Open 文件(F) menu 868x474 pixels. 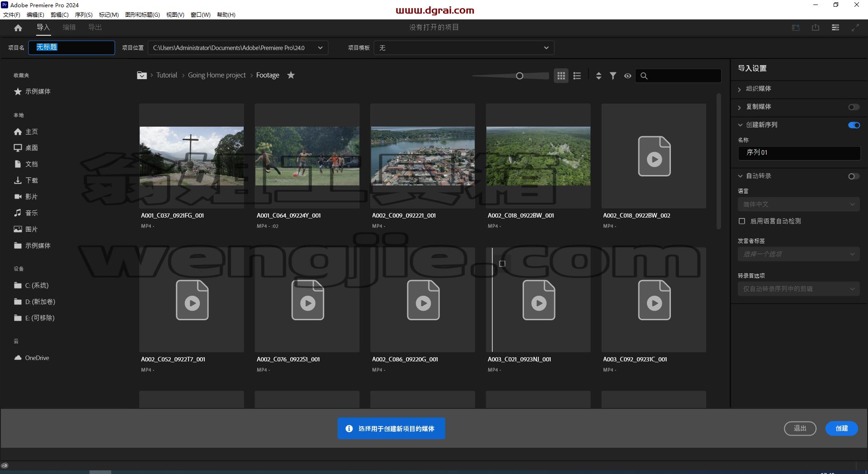pos(11,14)
